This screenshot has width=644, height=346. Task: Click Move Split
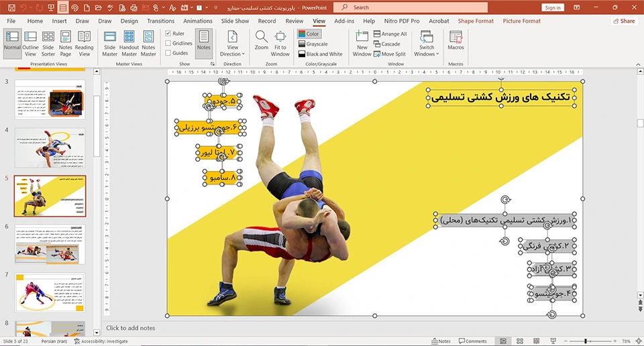click(x=389, y=54)
